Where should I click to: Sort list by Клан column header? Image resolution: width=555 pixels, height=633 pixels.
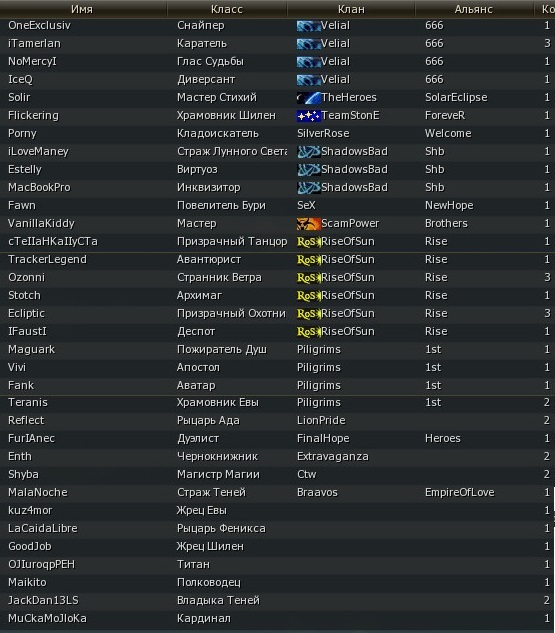[351, 9]
